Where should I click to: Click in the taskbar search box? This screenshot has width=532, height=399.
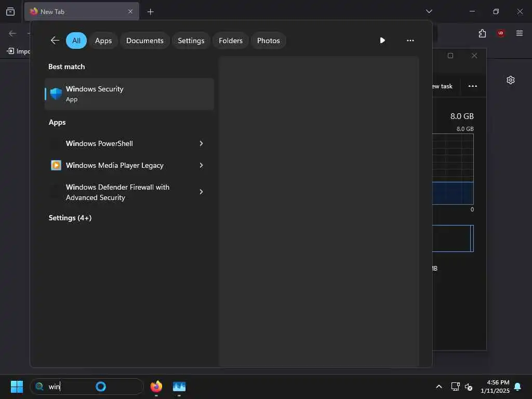click(87, 387)
